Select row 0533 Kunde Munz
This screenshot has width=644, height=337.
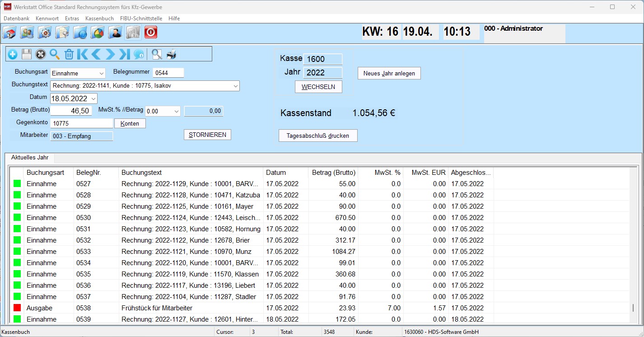(319, 252)
